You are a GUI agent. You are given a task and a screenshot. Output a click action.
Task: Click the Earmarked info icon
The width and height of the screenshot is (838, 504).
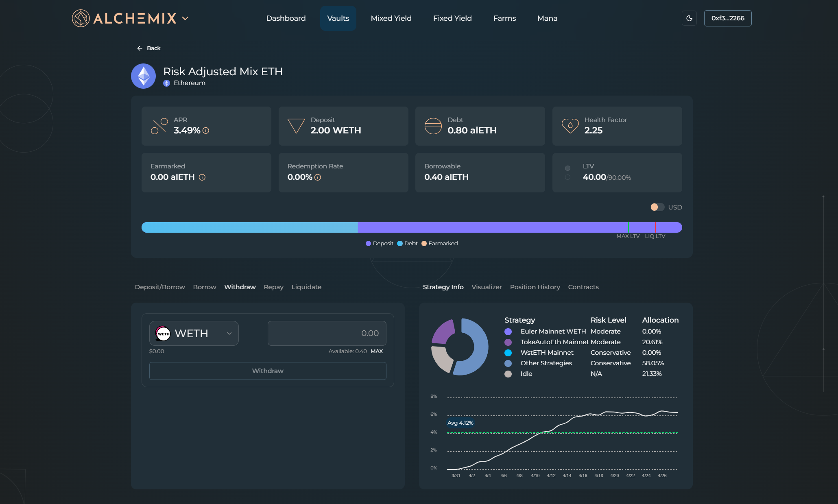click(x=202, y=177)
